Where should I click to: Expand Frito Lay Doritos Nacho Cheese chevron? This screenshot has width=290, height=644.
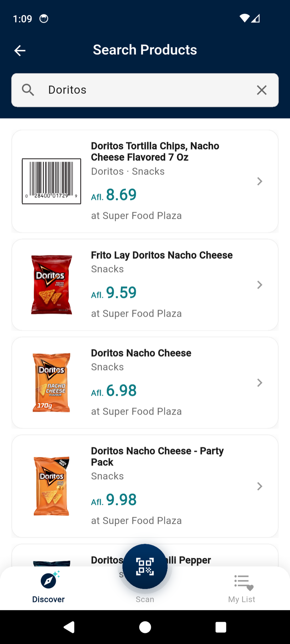click(x=260, y=285)
